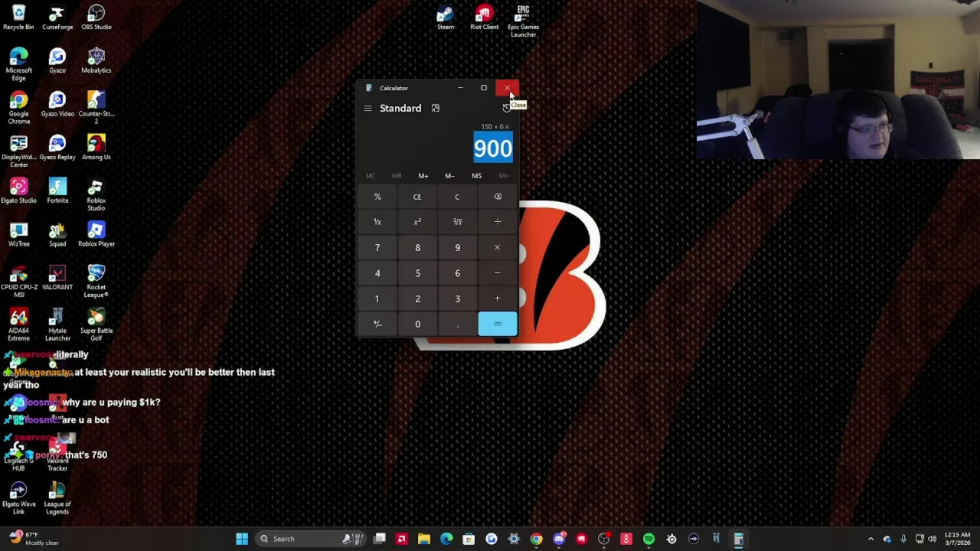This screenshot has height=551, width=980.
Task: Click the reciprocal 1/x key
Action: 377,222
